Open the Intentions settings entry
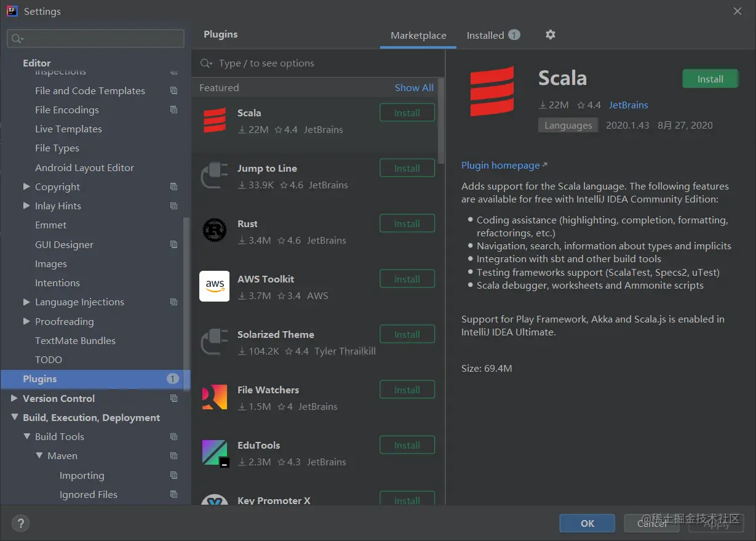 (x=57, y=283)
